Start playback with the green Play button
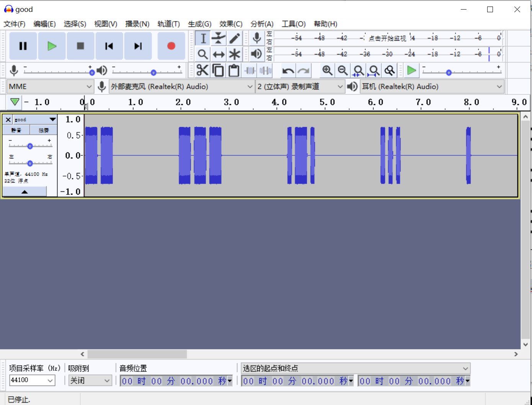Image resolution: width=532 pixels, height=405 pixels. point(52,46)
